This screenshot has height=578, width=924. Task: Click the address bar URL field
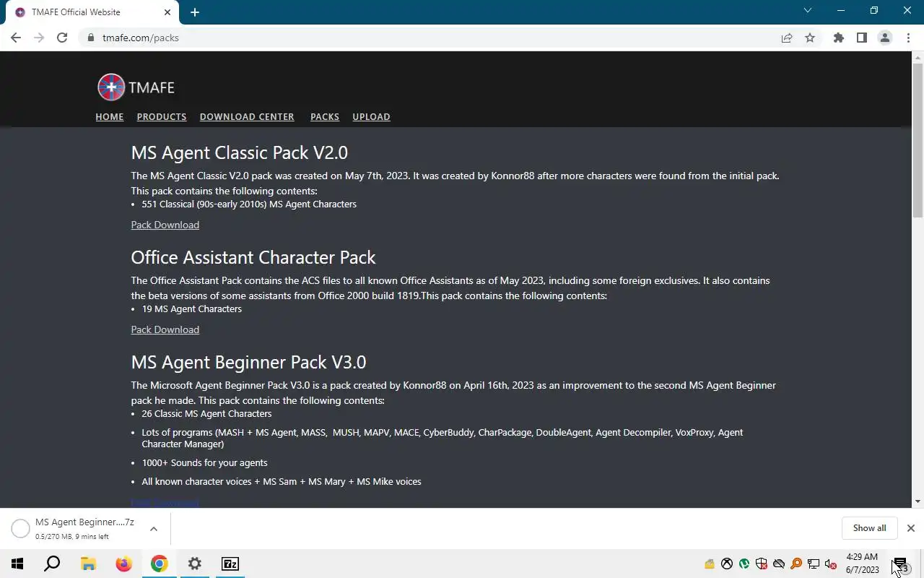click(433, 38)
